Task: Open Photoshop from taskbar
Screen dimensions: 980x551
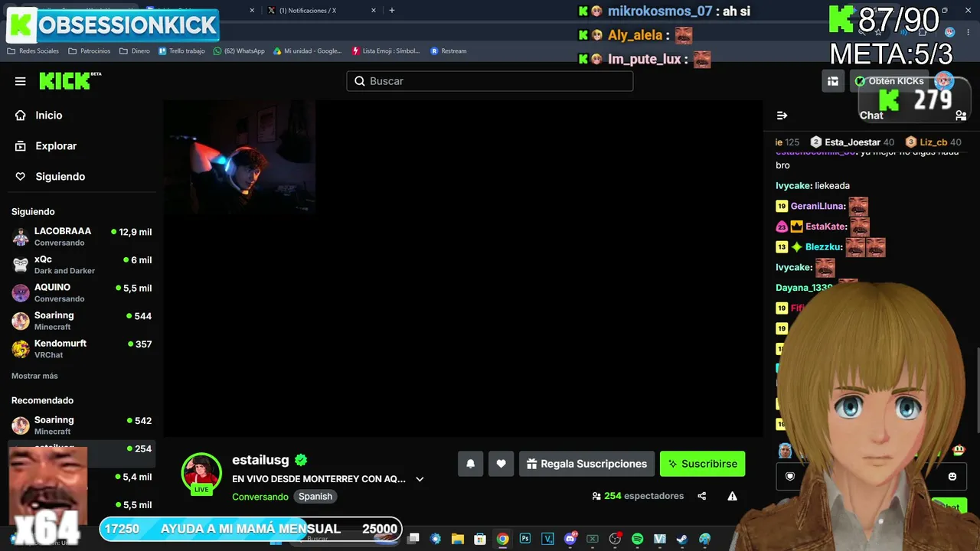Action: point(525,539)
